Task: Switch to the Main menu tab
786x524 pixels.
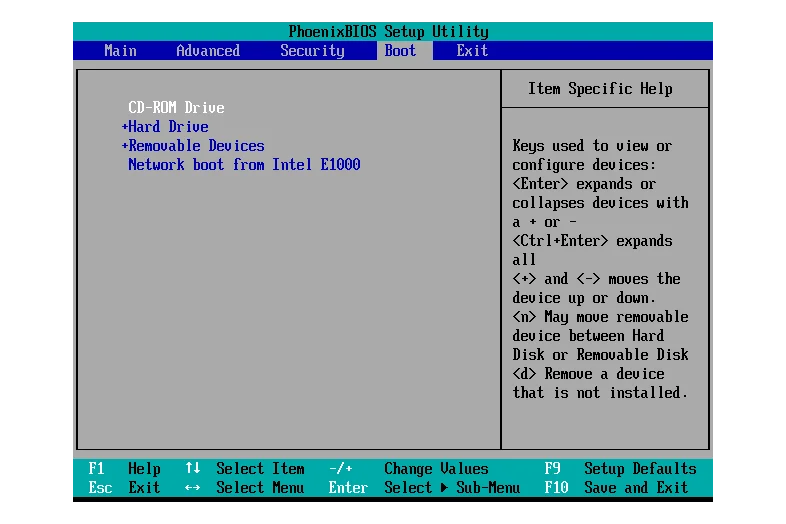Action: [120, 51]
